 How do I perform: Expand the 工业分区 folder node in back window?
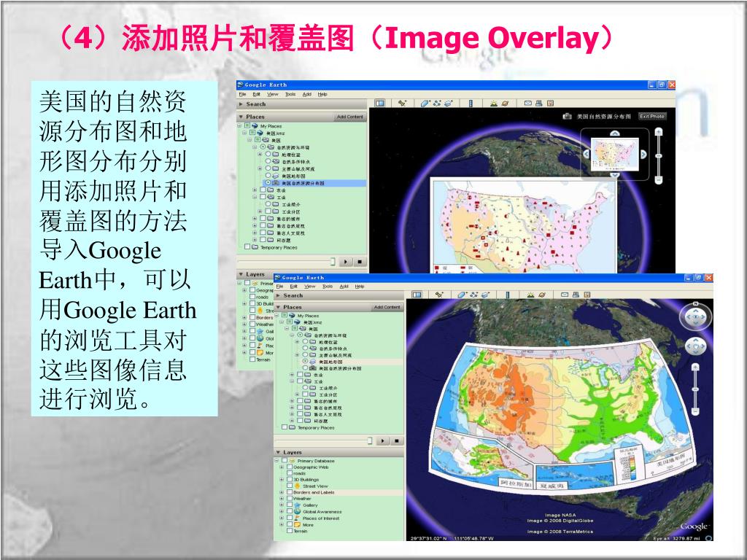pos(260,211)
